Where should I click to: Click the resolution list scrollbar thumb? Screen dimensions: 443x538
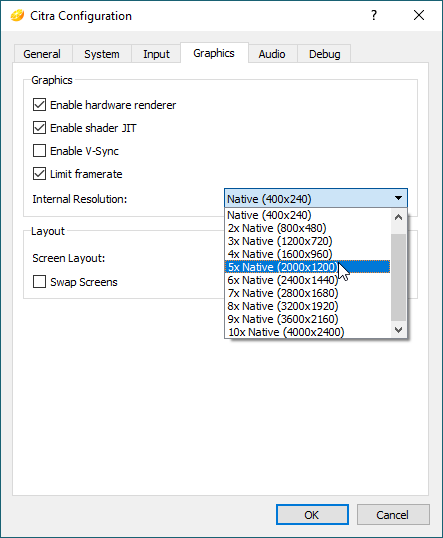[398, 277]
